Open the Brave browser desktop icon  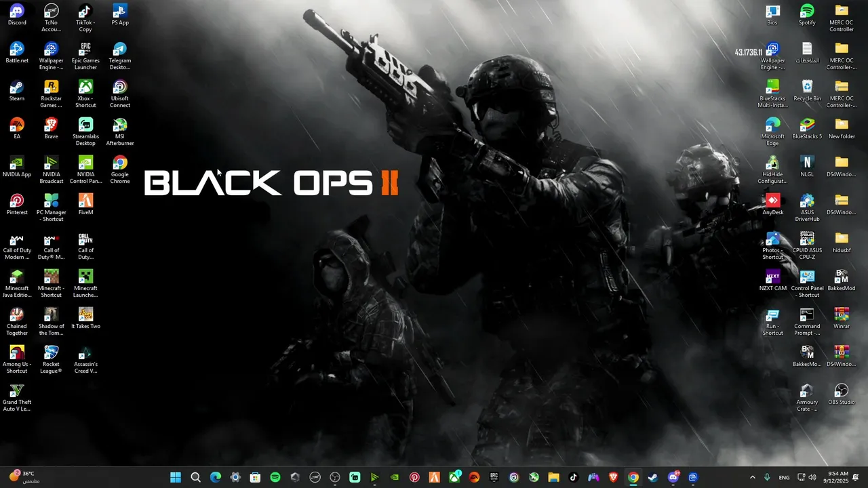tap(52, 129)
